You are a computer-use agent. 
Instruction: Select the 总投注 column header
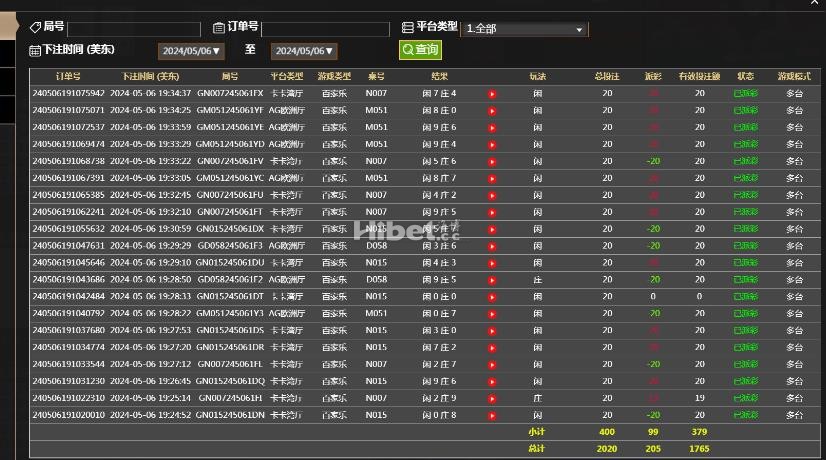click(607, 76)
